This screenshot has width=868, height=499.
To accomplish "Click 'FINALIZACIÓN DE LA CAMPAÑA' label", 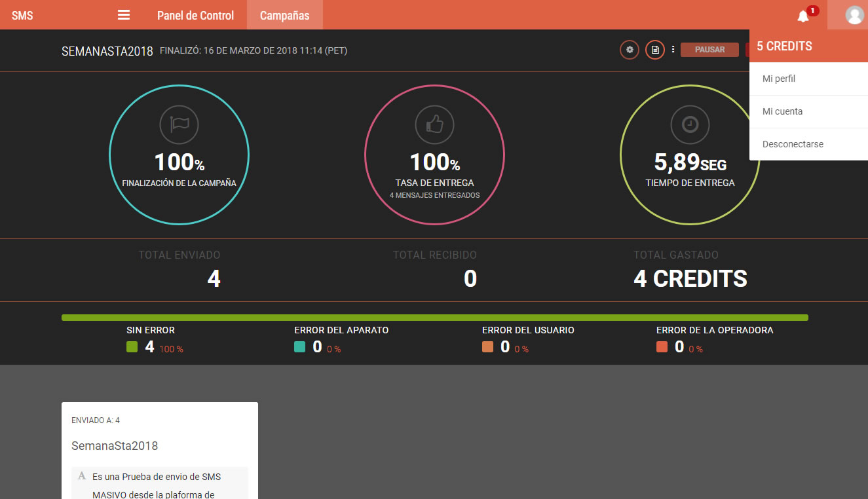I will click(x=179, y=183).
